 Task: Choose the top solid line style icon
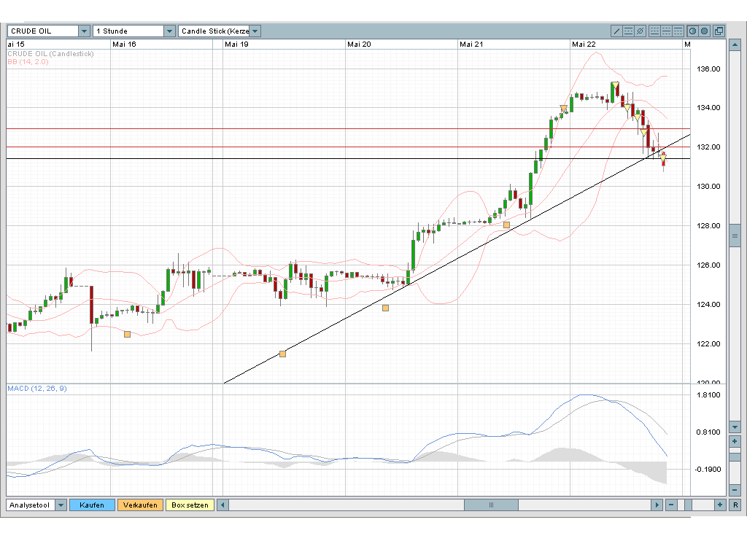click(x=678, y=31)
